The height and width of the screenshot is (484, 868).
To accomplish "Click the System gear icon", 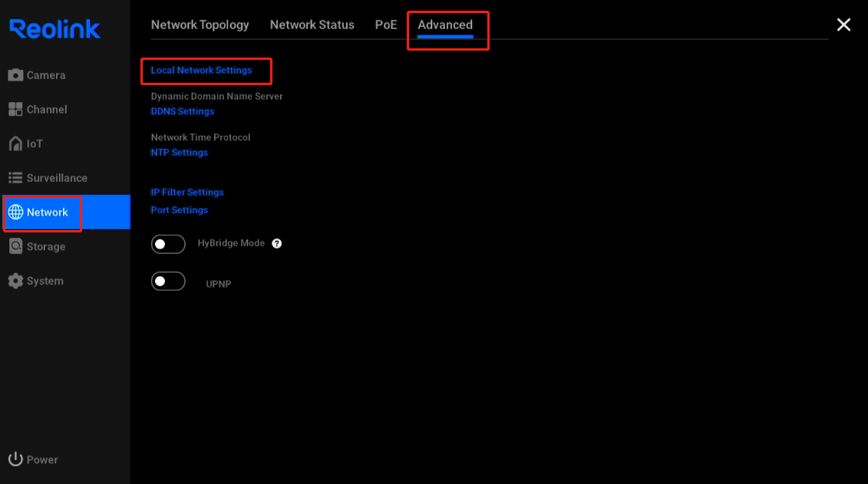I will [x=15, y=281].
